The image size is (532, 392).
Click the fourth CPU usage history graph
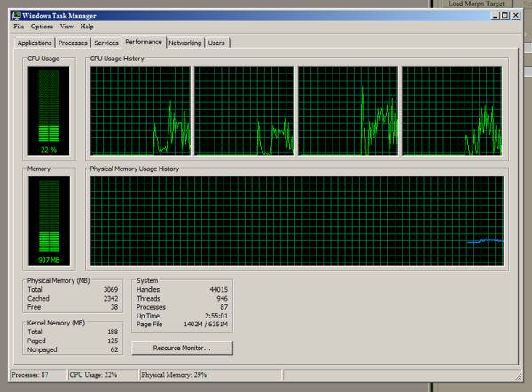452,110
